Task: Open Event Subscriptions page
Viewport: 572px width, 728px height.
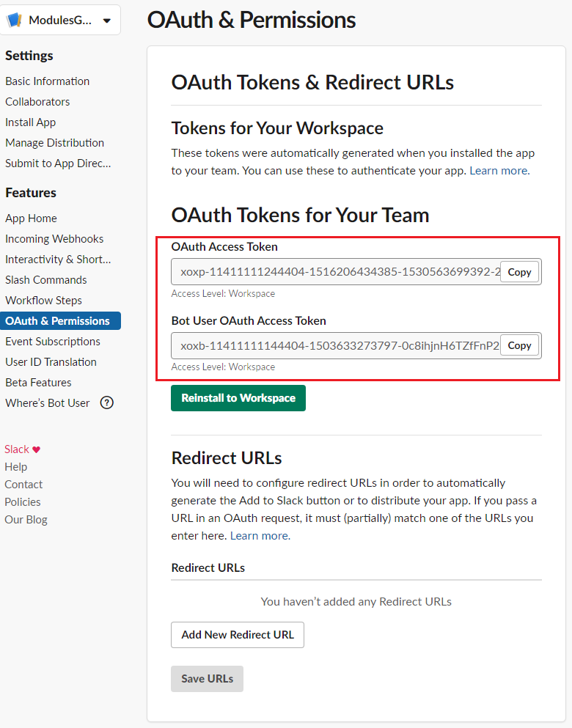Action: pos(53,341)
